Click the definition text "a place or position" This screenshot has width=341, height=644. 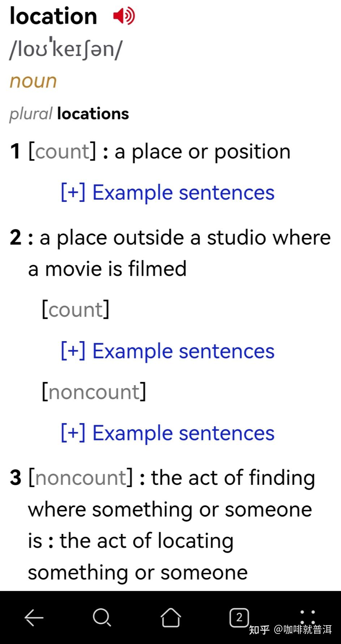pos(202,152)
